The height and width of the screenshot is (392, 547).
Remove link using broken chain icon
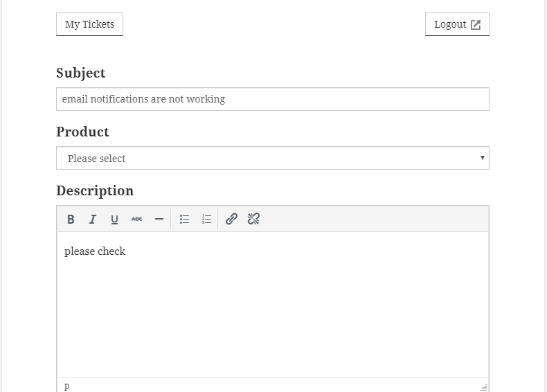(x=253, y=220)
